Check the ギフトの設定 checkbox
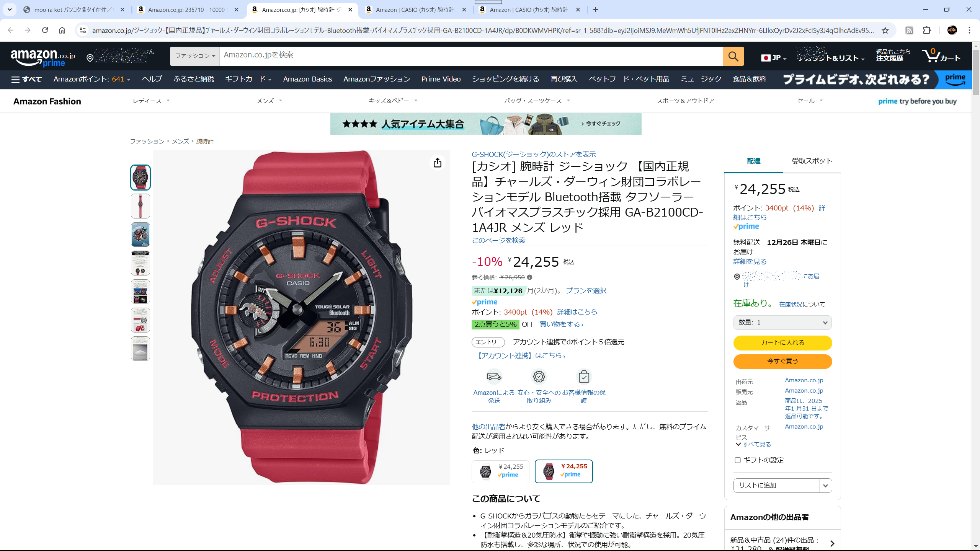Image resolution: width=980 pixels, height=551 pixels. point(737,460)
